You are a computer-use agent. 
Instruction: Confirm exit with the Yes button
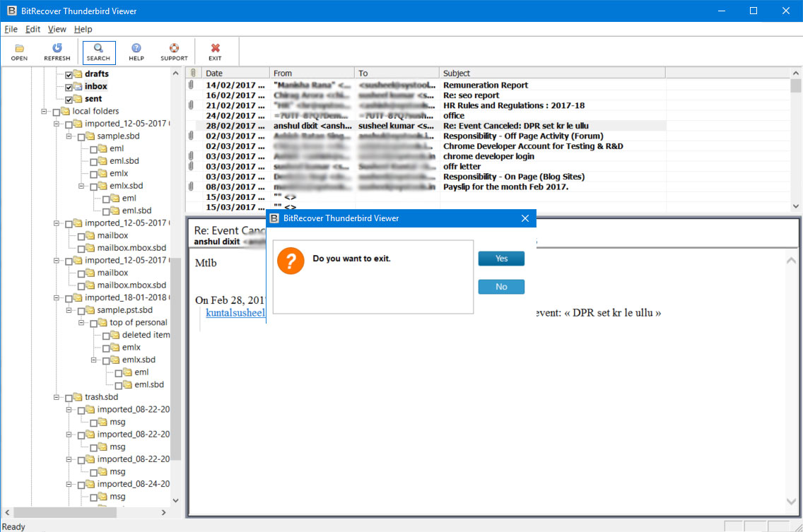click(501, 259)
